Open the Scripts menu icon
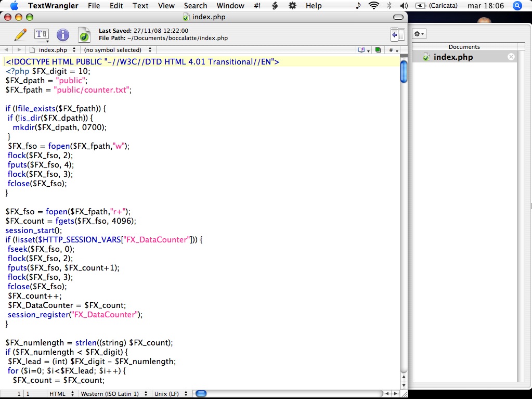 click(x=275, y=6)
